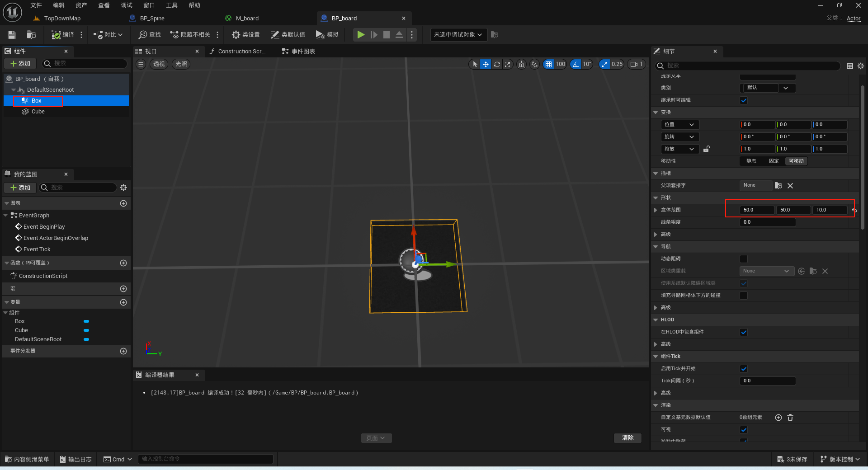Toggle Include in HLOD checkbox
This screenshot has width=868, height=470.
click(x=744, y=332)
